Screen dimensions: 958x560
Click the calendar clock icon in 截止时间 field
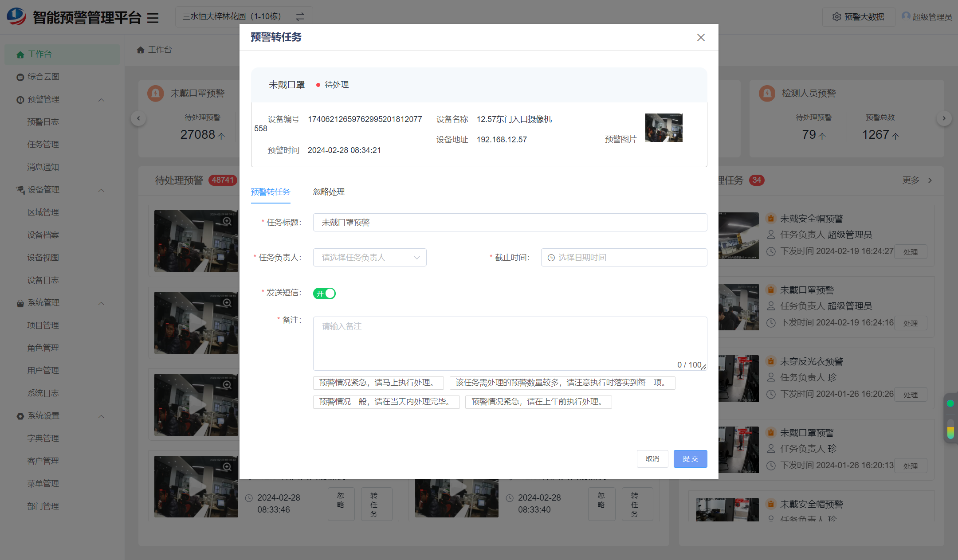pos(551,258)
